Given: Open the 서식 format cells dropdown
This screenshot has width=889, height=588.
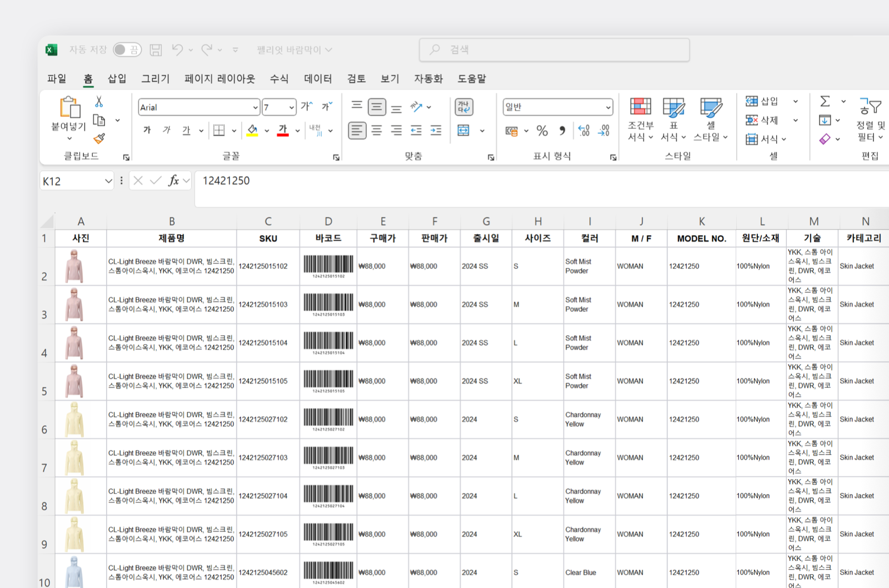Looking at the screenshot, I should (x=766, y=139).
